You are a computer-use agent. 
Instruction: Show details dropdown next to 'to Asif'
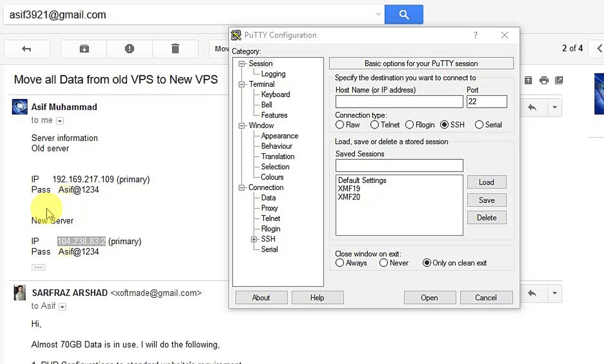tap(62, 307)
